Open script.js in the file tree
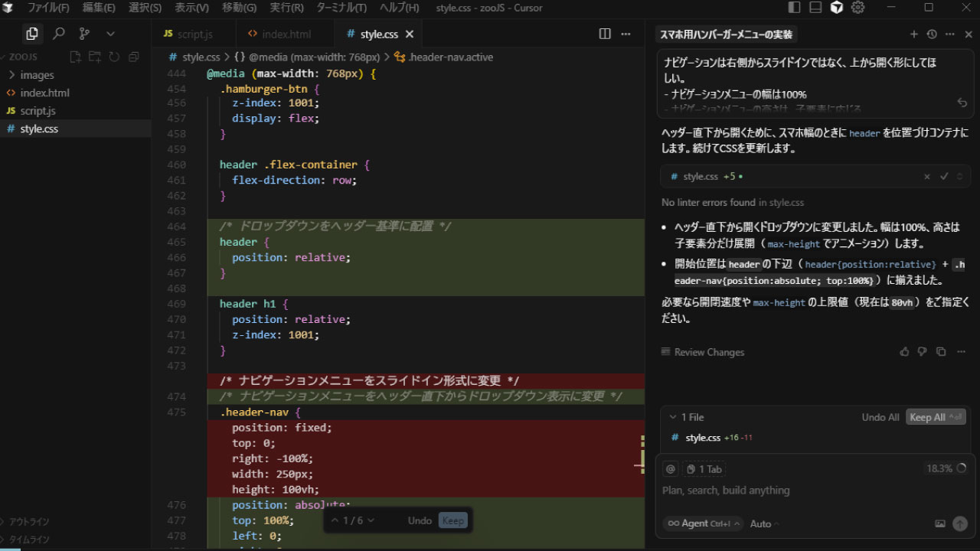Image resolution: width=980 pixels, height=551 pixels. [38, 111]
